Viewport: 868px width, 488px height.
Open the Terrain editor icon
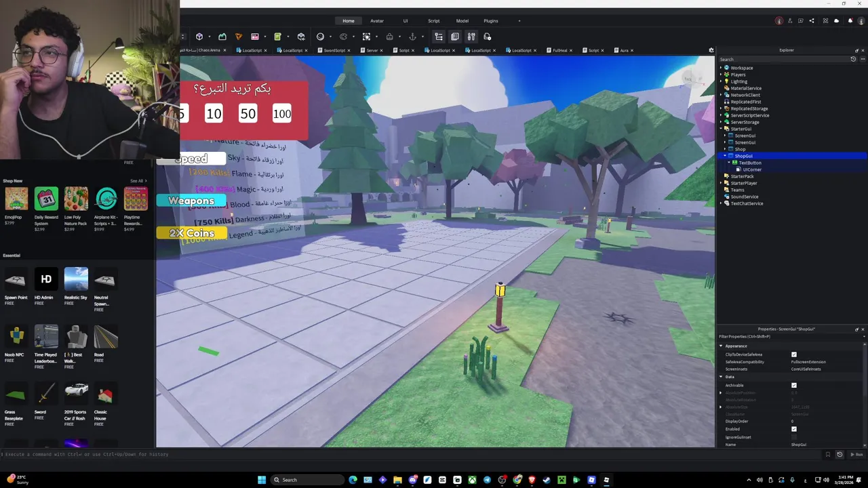[x=222, y=37]
